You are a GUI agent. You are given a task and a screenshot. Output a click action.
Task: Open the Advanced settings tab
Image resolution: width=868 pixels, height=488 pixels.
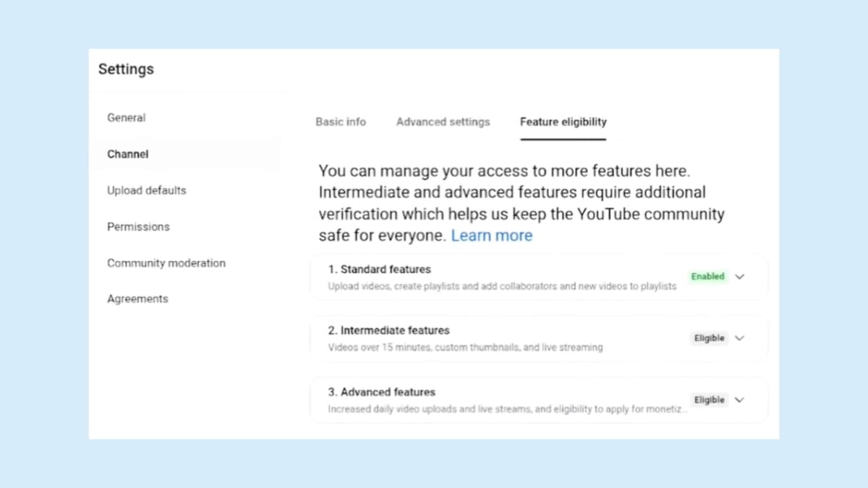(x=443, y=121)
